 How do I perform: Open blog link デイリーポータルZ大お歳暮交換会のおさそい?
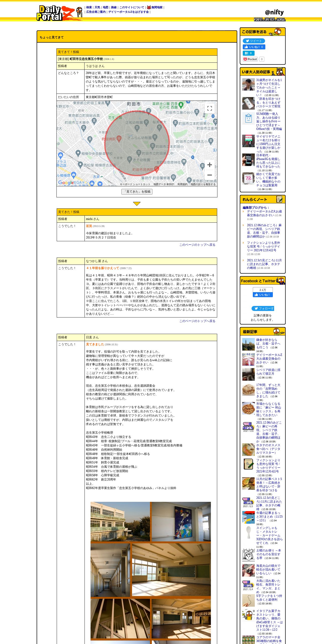264,213
